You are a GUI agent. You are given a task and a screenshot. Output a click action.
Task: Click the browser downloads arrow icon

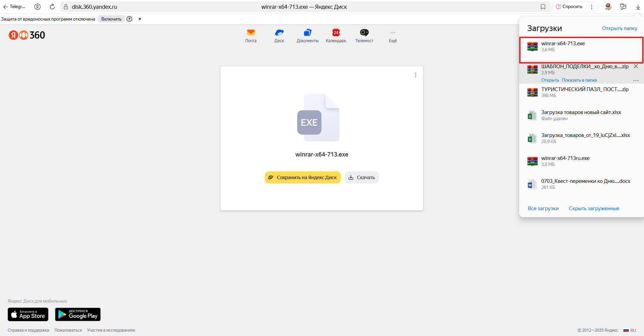click(638, 7)
